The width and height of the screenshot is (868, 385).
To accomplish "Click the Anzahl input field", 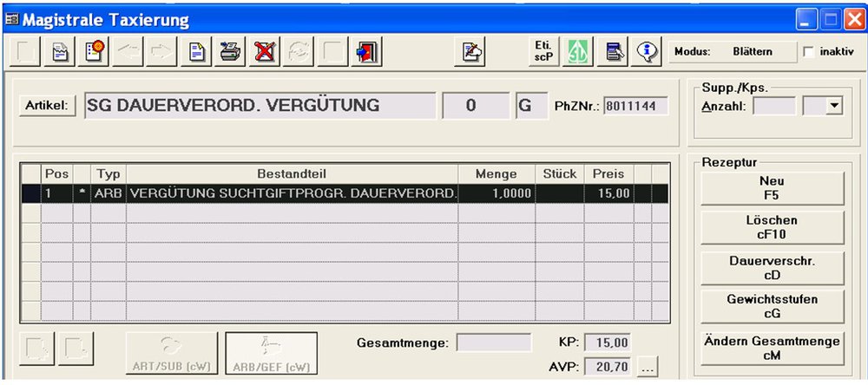I will [x=774, y=106].
